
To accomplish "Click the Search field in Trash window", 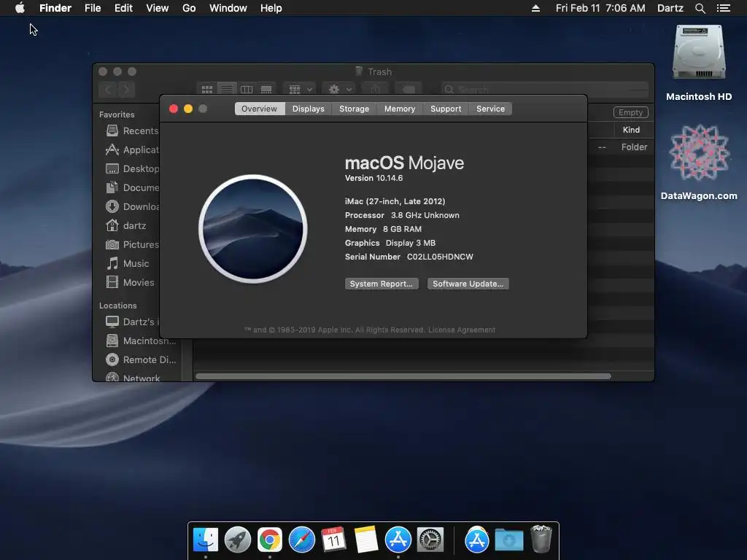I will [x=544, y=89].
